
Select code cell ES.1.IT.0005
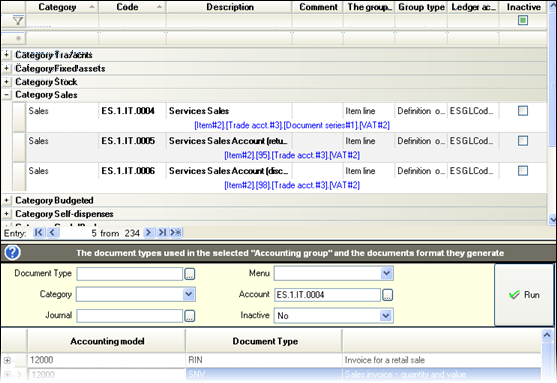pos(132,141)
